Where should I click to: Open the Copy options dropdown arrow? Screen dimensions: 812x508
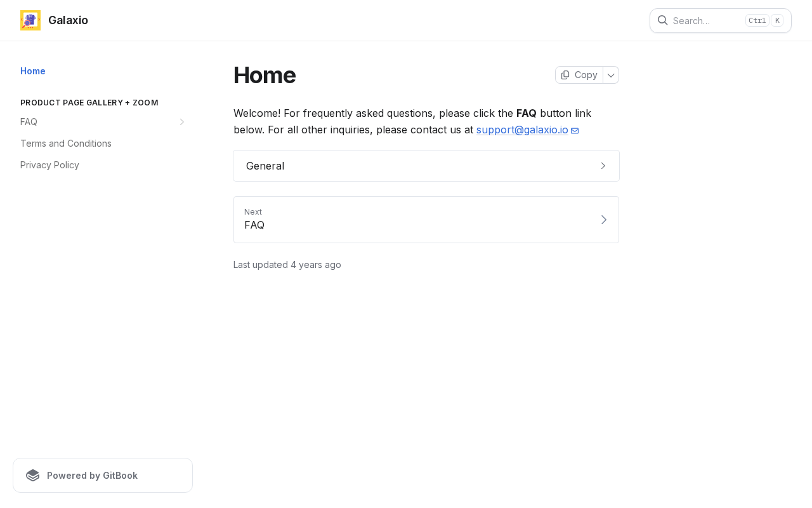pos(611,75)
